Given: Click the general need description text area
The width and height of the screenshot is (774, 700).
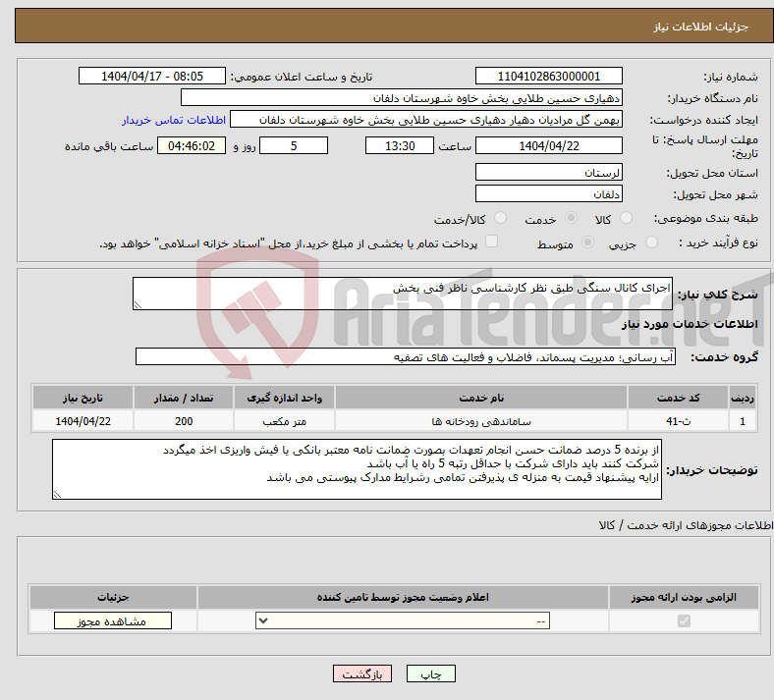Looking at the screenshot, I should 403,294.
